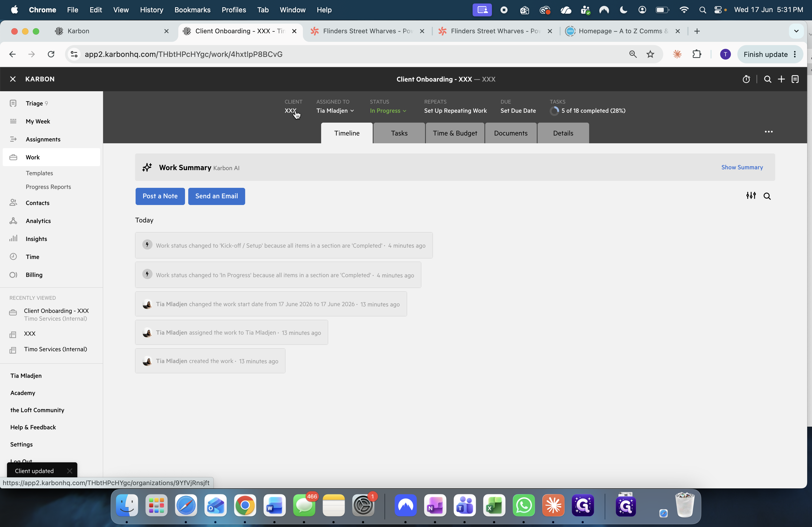
Task: Click the Chrome profile avatar T
Action: 725,54
